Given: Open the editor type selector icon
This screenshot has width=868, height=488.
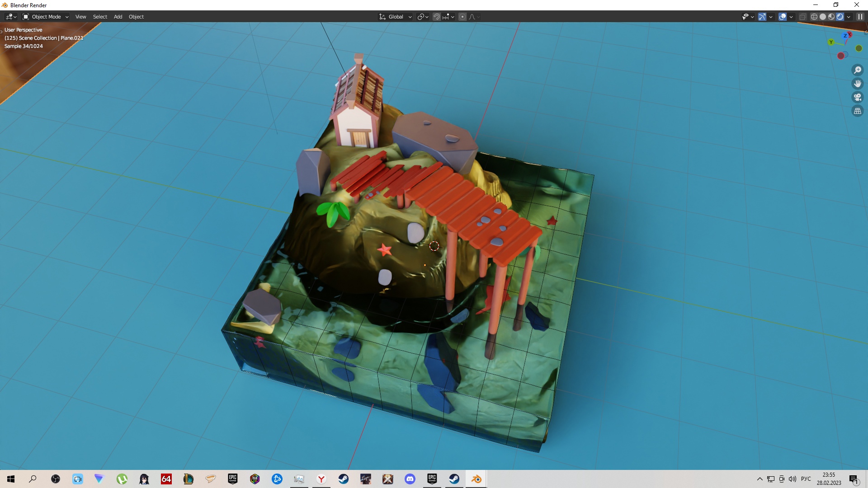Looking at the screenshot, I should click(10, 17).
